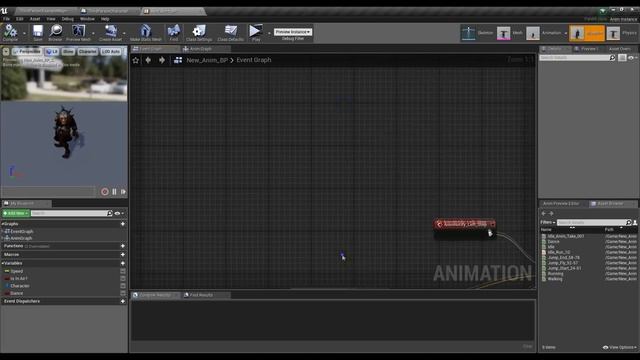
Task: Click search magnifier in Details panel
Action: (x=612, y=58)
